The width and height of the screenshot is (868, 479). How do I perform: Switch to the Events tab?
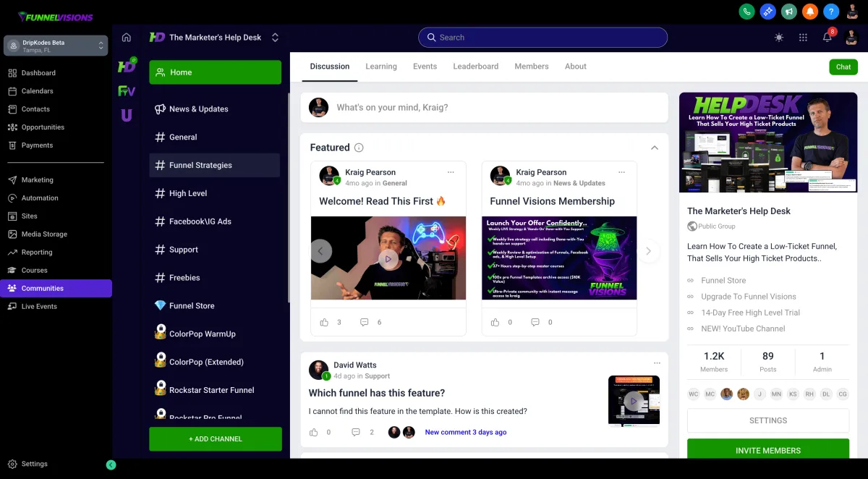click(x=425, y=67)
